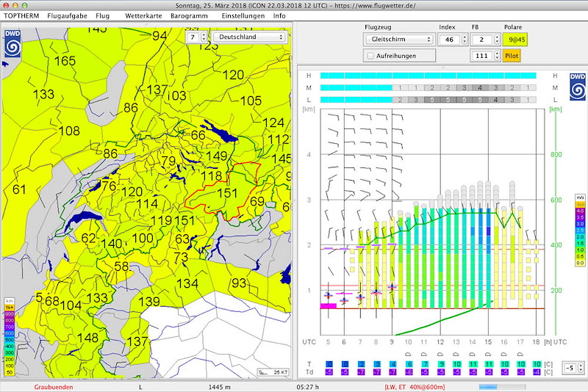Click the 12 UTC hour label

440,342
